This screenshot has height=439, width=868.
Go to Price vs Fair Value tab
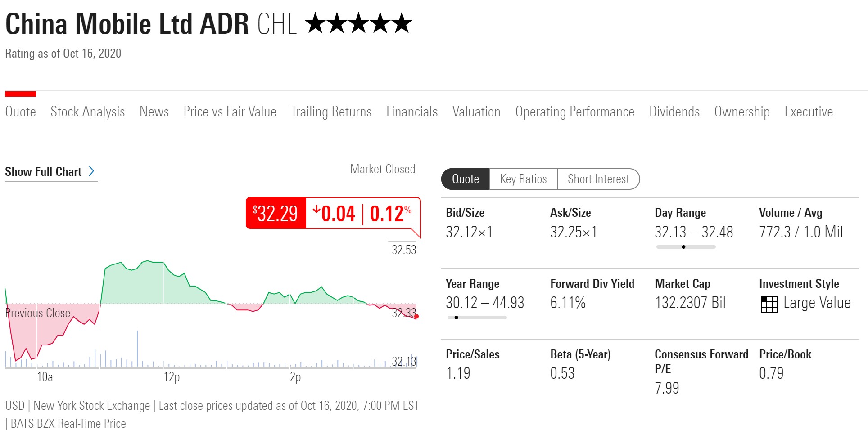pos(230,112)
